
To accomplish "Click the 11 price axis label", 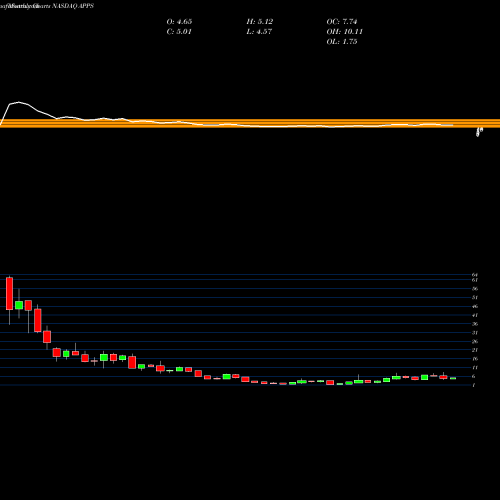I will pos(475,368).
